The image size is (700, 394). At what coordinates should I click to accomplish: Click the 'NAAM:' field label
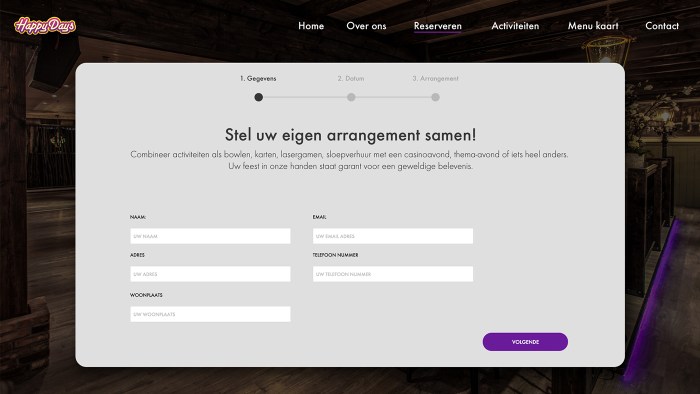138,217
